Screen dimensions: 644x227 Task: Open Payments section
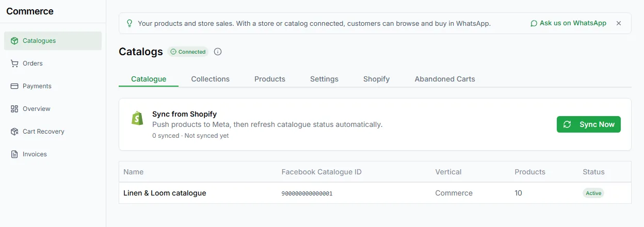(x=53, y=86)
